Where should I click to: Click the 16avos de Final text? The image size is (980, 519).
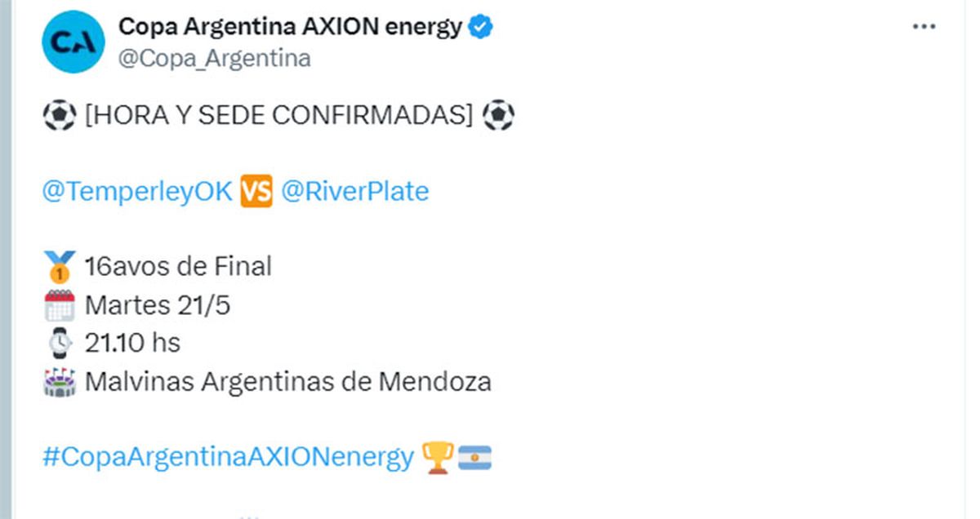[x=178, y=266]
